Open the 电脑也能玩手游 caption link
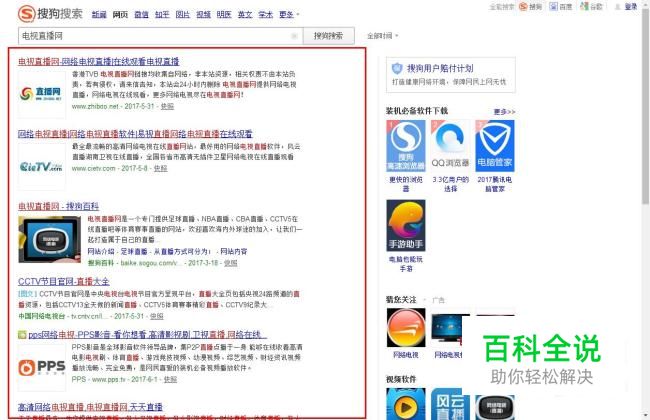The image size is (650, 420). point(406,264)
